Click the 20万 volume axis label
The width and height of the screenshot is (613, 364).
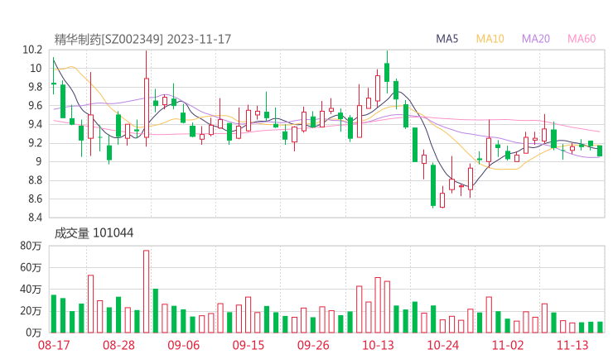click(31, 311)
